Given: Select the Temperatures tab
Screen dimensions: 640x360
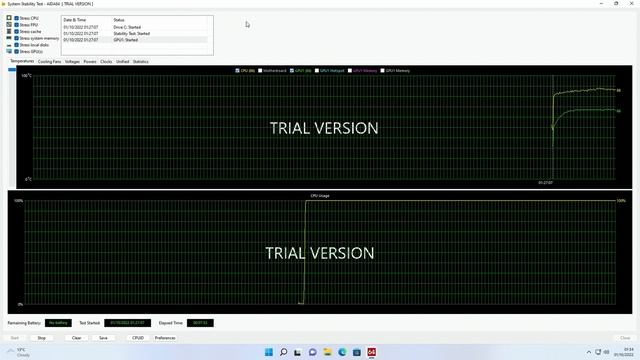Looking at the screenshot, I should (x=22, y=61).
